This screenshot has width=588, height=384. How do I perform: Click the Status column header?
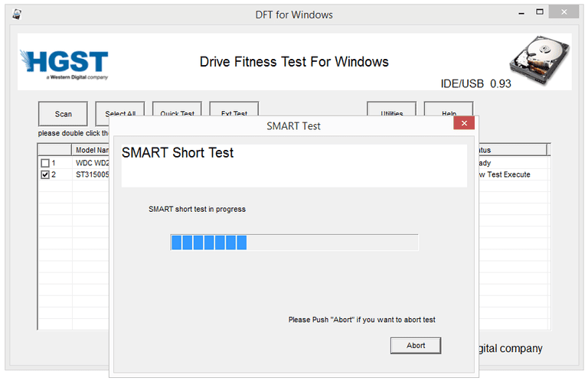[x=512, y=150]
